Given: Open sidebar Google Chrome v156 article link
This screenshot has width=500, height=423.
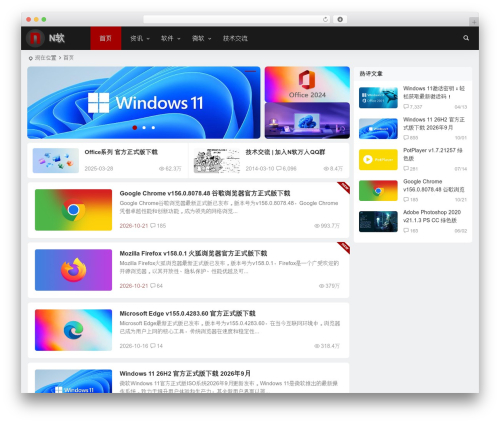Looking at the screenshot, I should pyautogui.click(x=434, y=185).
